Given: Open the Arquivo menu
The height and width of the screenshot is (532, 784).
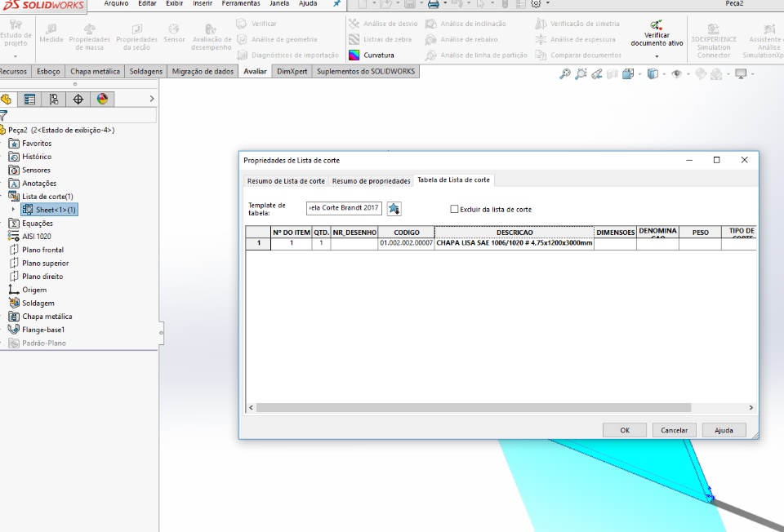Looking at the screenshot, I should [116, 3].
